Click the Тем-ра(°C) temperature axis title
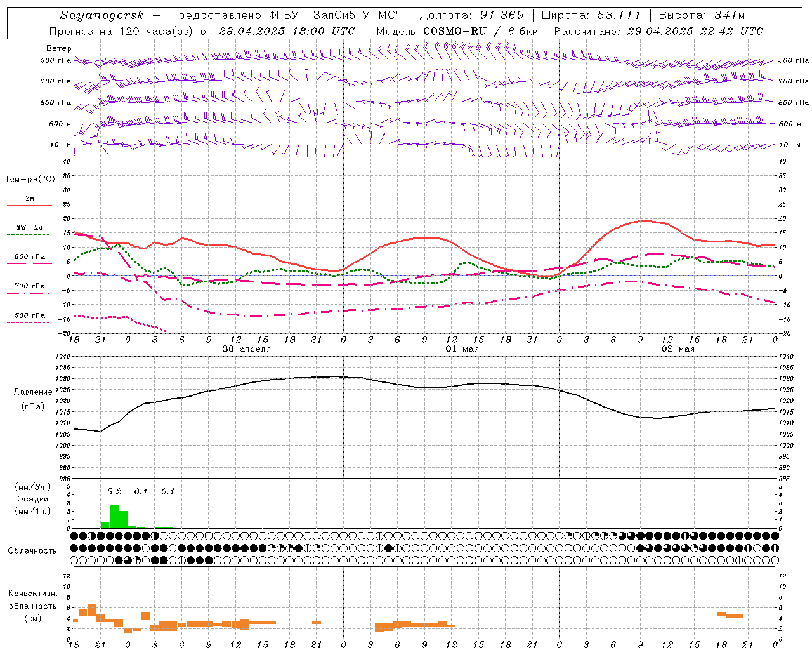The width and height of the screenshot is (812, 650). pyautogui.click(x=30, y=180)
